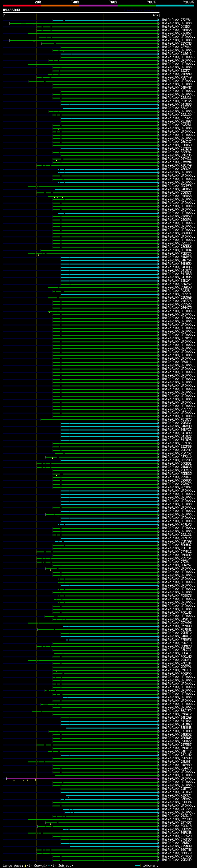Select the UniRef100_O60814 label
The width and height of the screenshot is (197, 868).
(176, 362)
